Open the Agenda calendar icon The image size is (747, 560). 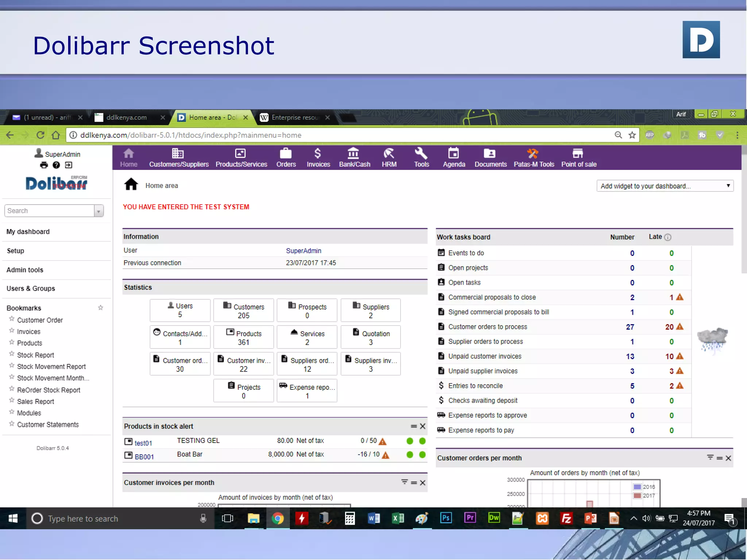(x=453, y=153)
